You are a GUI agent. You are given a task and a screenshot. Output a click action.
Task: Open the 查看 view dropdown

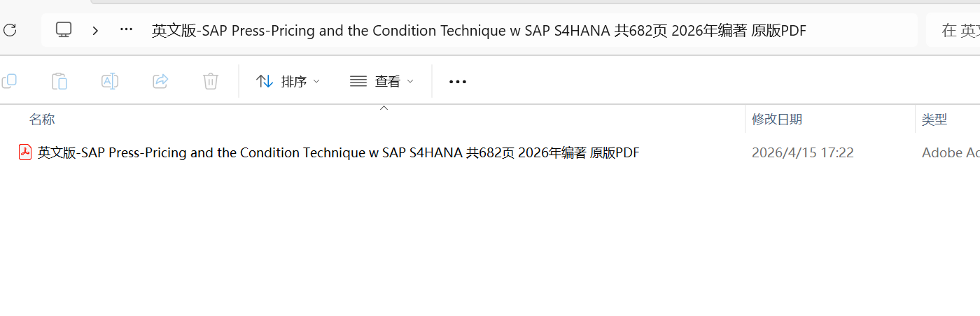(x=381, y=81)
